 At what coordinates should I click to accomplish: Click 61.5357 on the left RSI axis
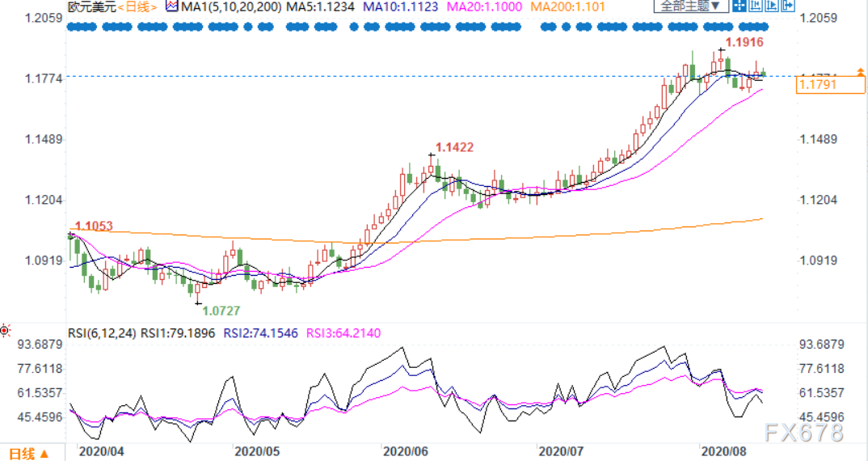click(40, 393)
